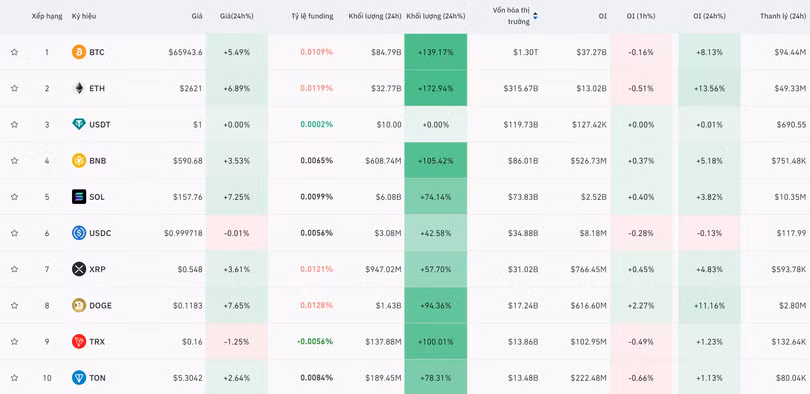
Task: Click the Ethereum ETH coin icon
Action: point(79,88)
